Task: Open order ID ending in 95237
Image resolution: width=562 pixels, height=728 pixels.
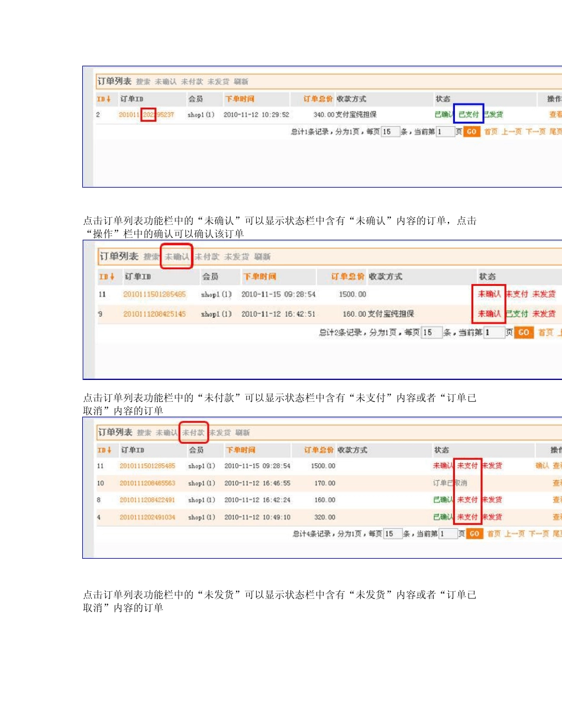Action: tap(146, 115)
